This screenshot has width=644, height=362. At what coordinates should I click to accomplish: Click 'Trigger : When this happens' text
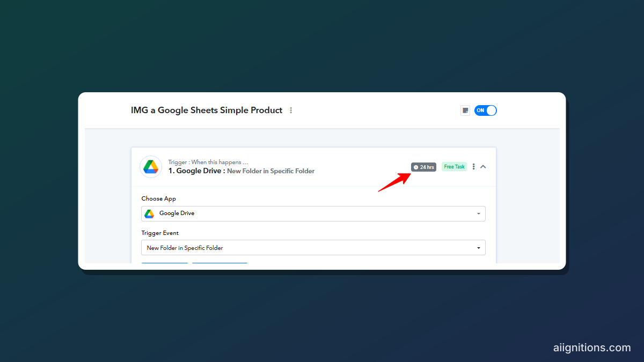point(208,162)
